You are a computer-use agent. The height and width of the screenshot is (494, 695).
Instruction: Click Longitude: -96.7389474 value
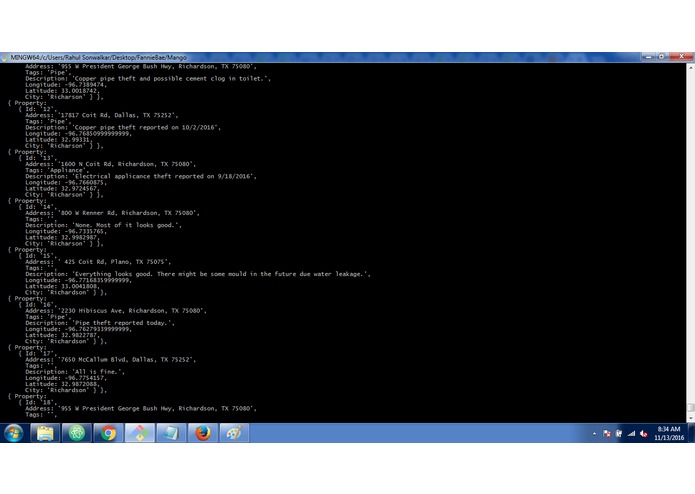66,85
